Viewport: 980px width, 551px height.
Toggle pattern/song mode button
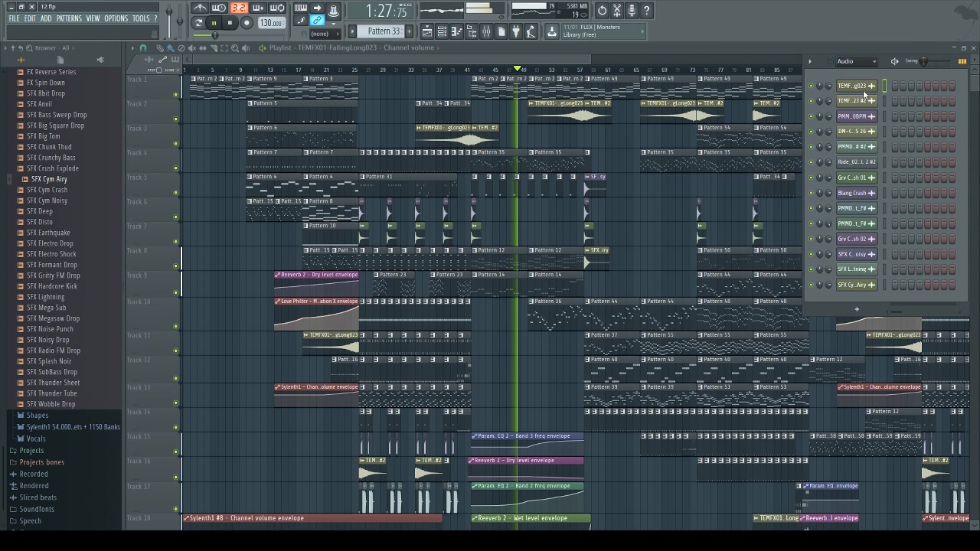[x=198, y=23]
